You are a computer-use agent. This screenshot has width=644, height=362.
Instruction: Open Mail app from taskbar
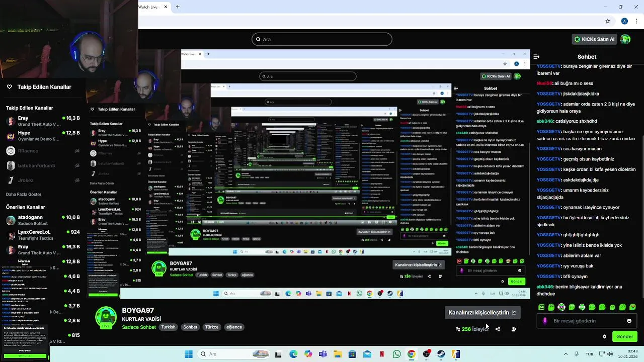[x=367, y=354]
